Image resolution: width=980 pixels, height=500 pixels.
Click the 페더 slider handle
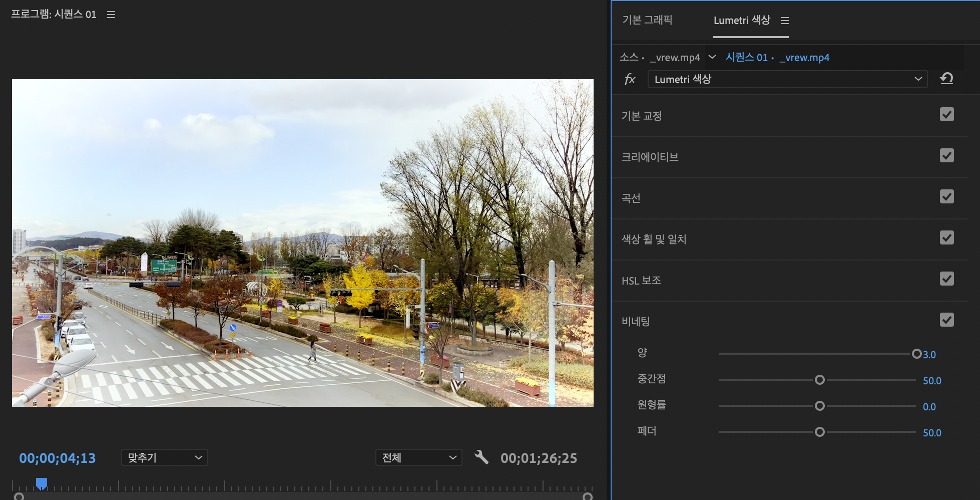pos(819,432)
